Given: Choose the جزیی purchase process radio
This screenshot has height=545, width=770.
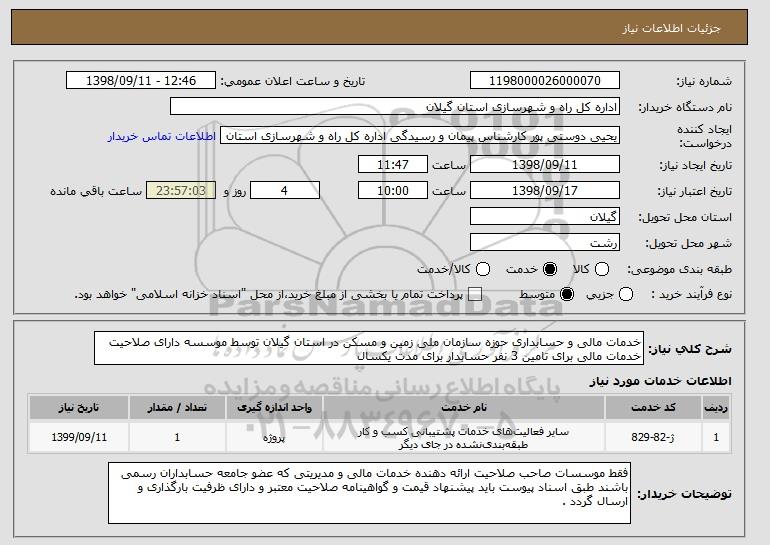Looking at the screenshot, I should tap(626, 295).
